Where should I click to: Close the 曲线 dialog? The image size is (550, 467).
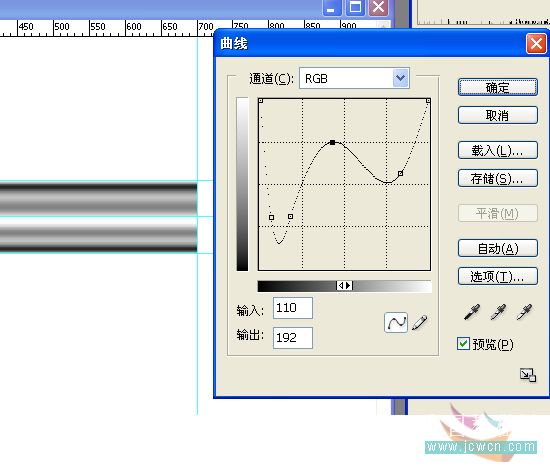coord(536,44)
